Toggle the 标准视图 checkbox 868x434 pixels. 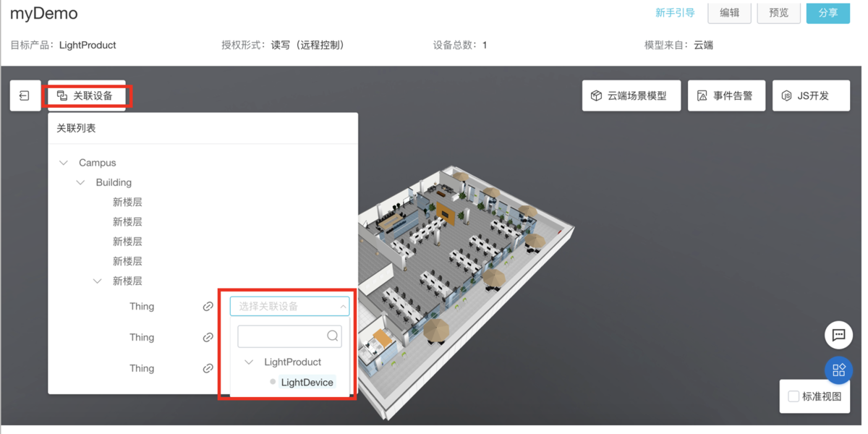pos(793,396)
